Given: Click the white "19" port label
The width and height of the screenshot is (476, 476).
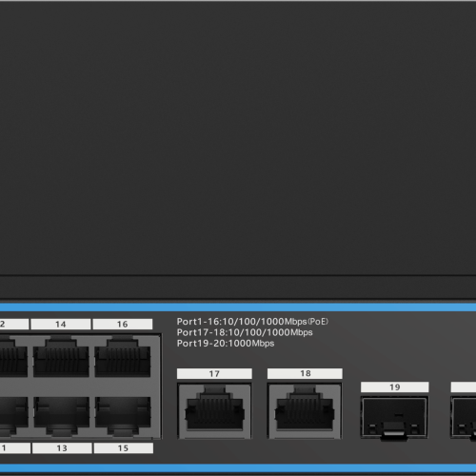Looking at the screenshot, I should coord(395,387).
